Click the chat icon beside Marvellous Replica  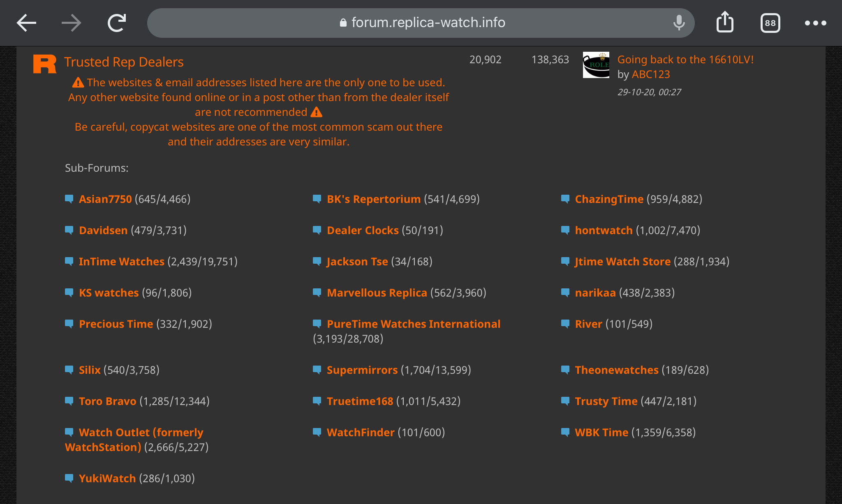tap(317, 292)
